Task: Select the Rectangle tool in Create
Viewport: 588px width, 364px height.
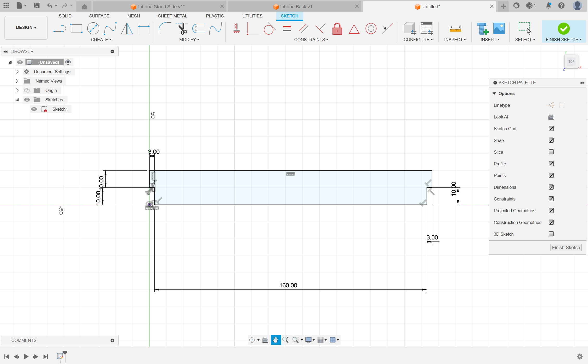Action: [76, 28]
